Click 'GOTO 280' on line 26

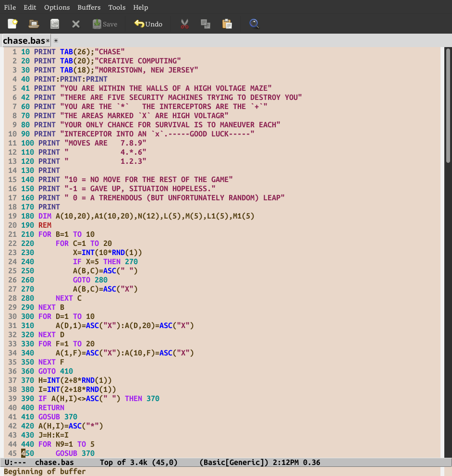(x=90, y=280)
